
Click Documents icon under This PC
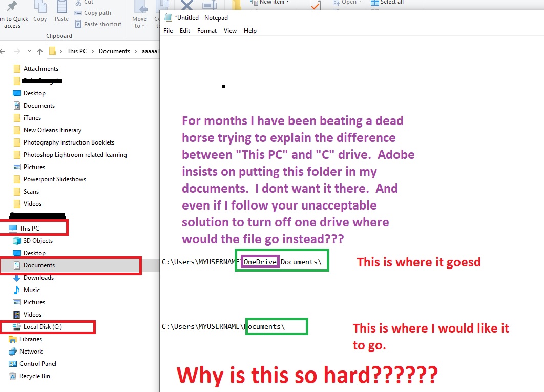click(17, 265)
